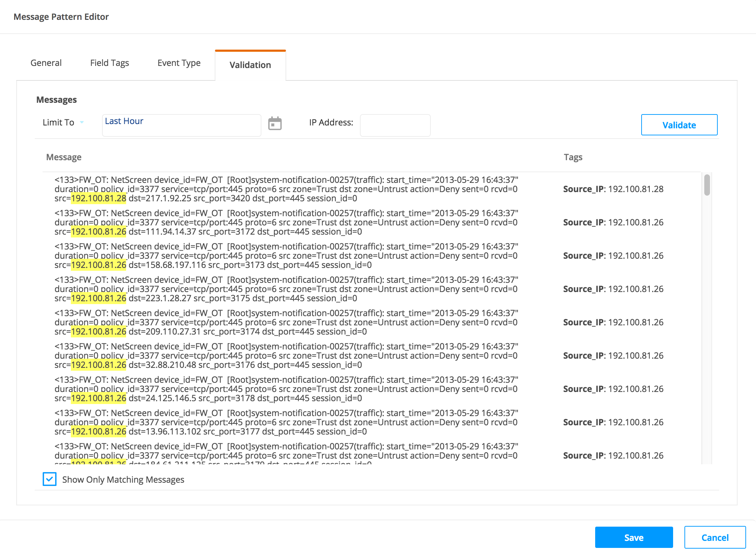Select message with dst=13.96.113.102
The height and width of the screenshot is (555, 756).
(x=286, y=422)
